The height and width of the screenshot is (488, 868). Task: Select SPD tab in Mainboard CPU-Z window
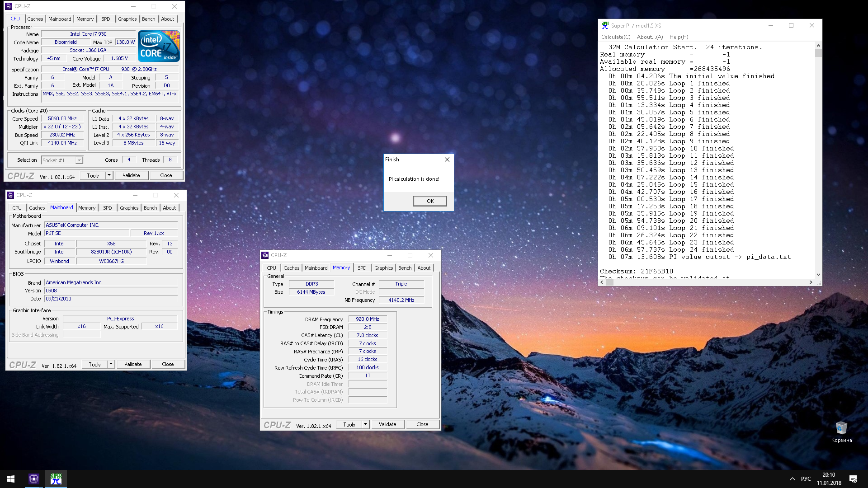(x=107, y=208)
